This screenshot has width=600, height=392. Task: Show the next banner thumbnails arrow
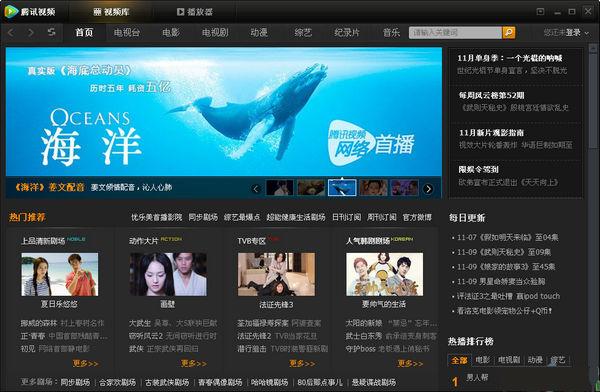[x=429, y=188]
